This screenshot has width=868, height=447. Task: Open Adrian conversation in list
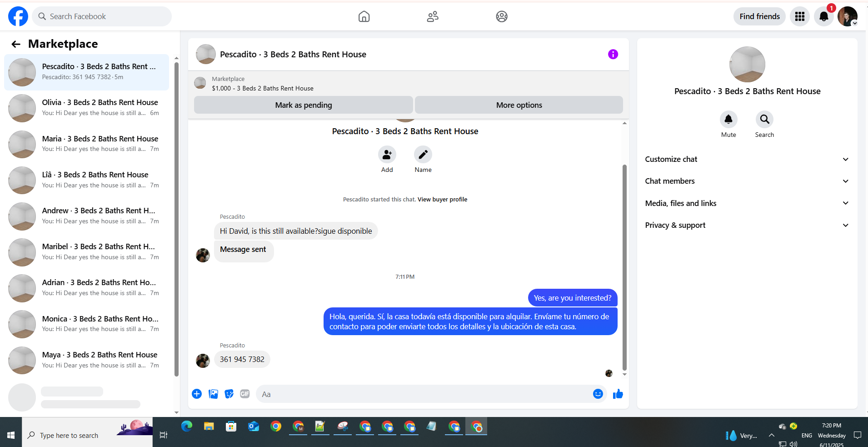(86, 288)
